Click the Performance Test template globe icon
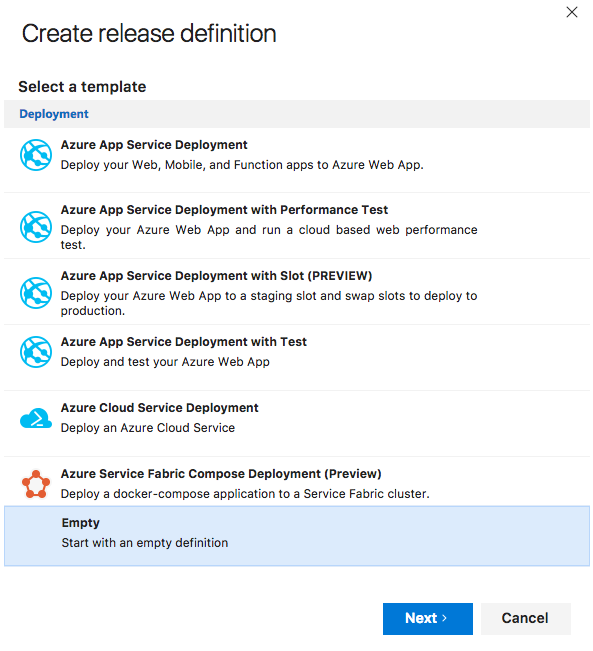 pos(36,227)
